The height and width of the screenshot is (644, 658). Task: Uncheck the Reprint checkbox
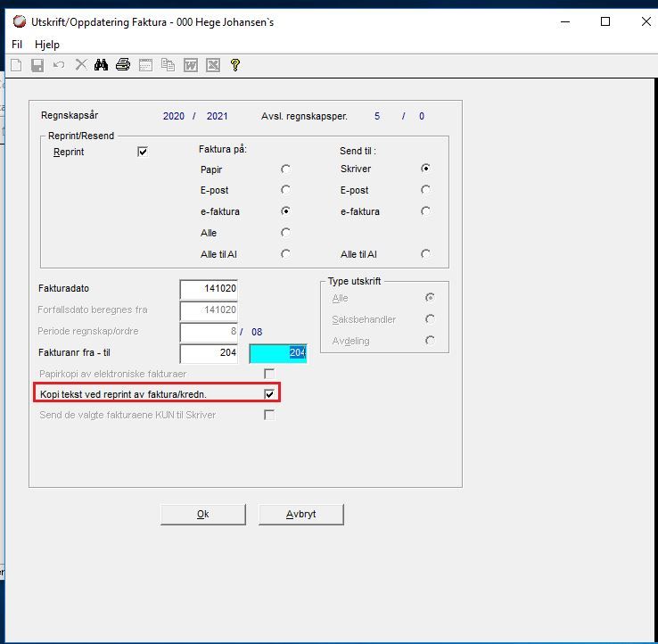[x=143, y=152]
